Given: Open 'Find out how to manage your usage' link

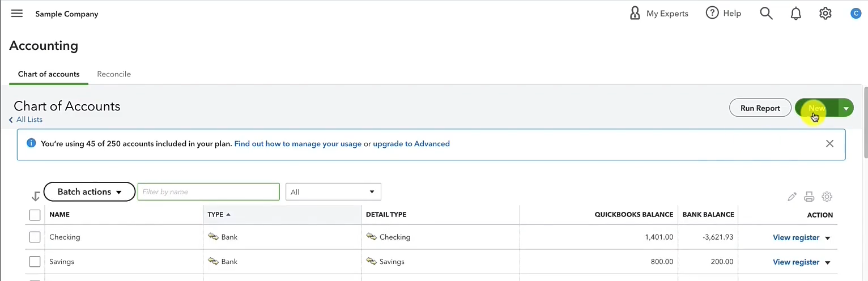Looking at the screenshot, I should click(x=297, y=144).
